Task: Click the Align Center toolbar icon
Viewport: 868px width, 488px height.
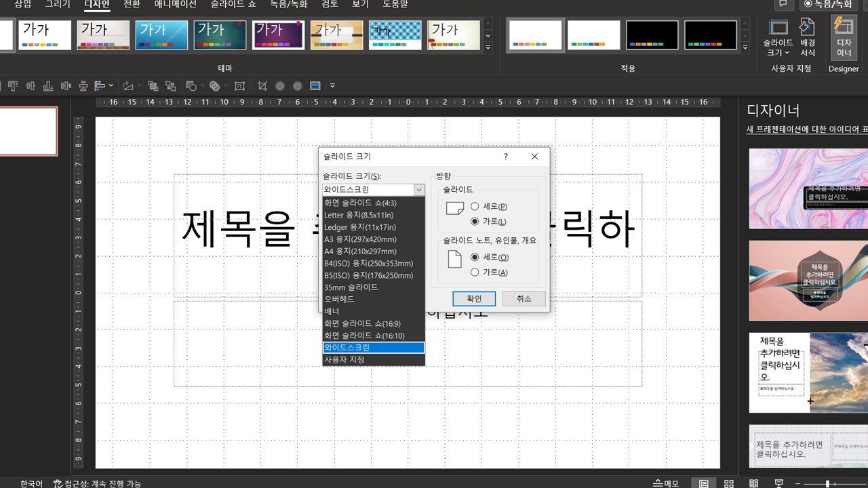Action: pos(83,86)
